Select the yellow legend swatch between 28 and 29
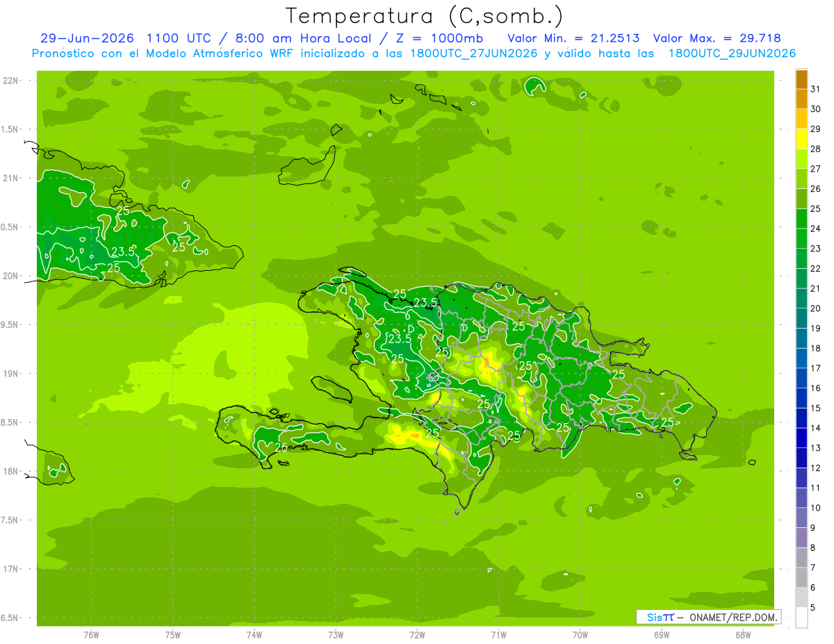The width and height of the screenshot is (834, 644). coord(801,139)
